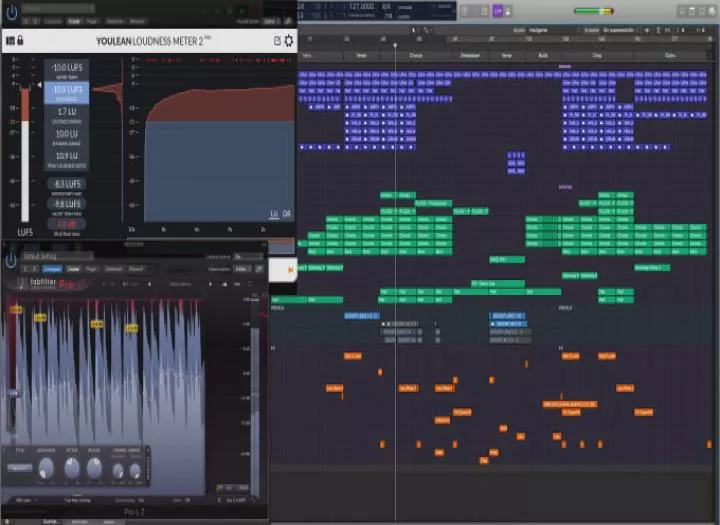Screen dimensions: 720x525
Task: Open the View dropdown in the Youlean window header
Action: tap(270, 21)
